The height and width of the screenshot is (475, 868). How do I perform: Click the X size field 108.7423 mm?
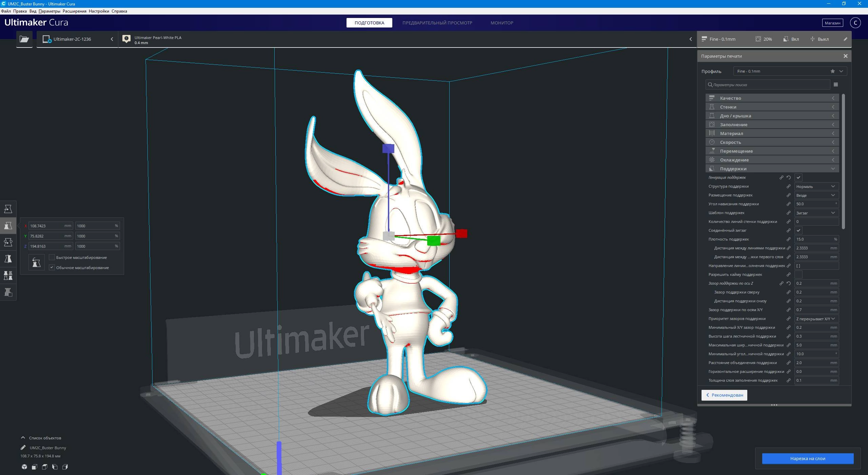51,226
